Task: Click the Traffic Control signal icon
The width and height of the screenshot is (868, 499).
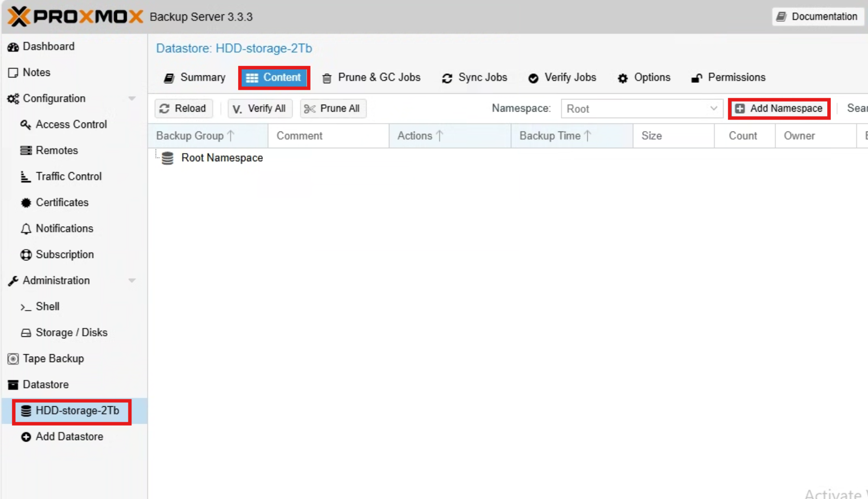Action: point(25,177)
